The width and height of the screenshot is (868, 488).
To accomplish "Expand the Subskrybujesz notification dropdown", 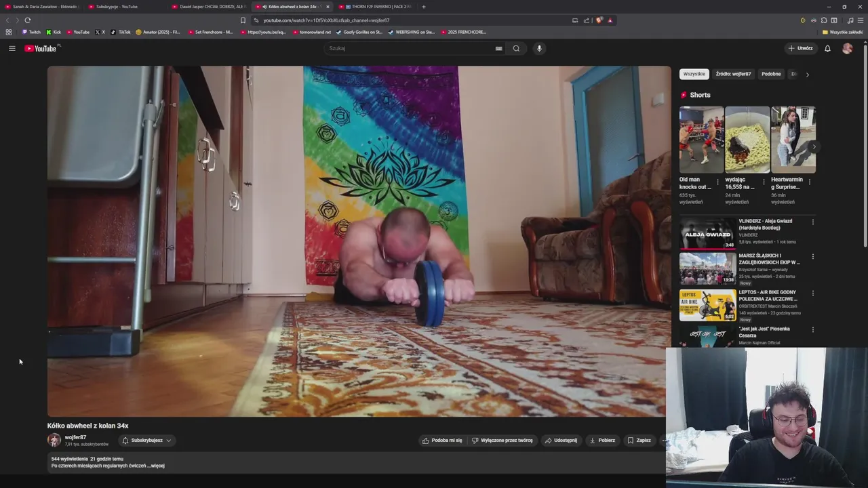I will 147,441.
